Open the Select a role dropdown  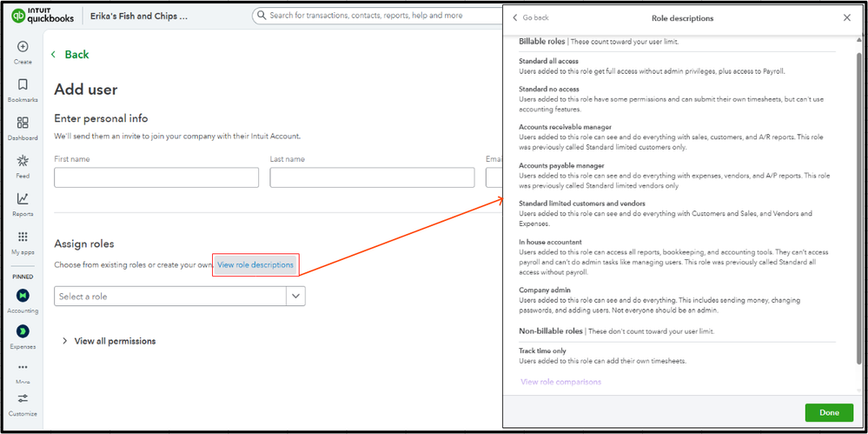180,296
